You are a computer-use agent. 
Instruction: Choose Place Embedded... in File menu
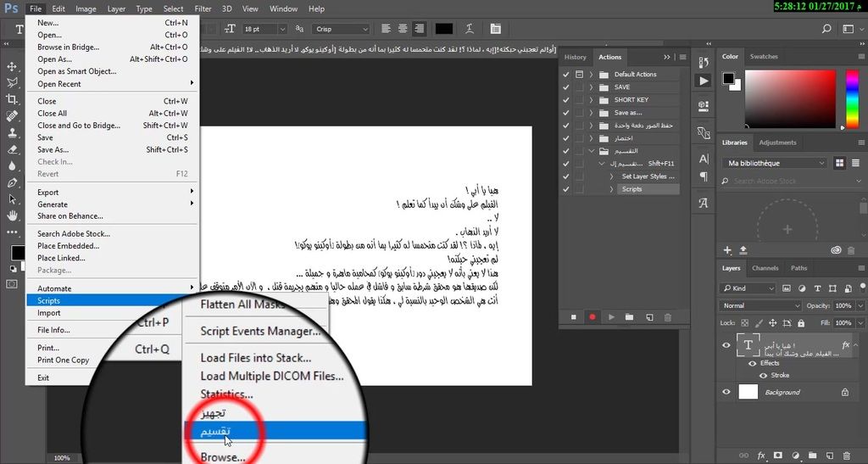(x=113, y=246)
